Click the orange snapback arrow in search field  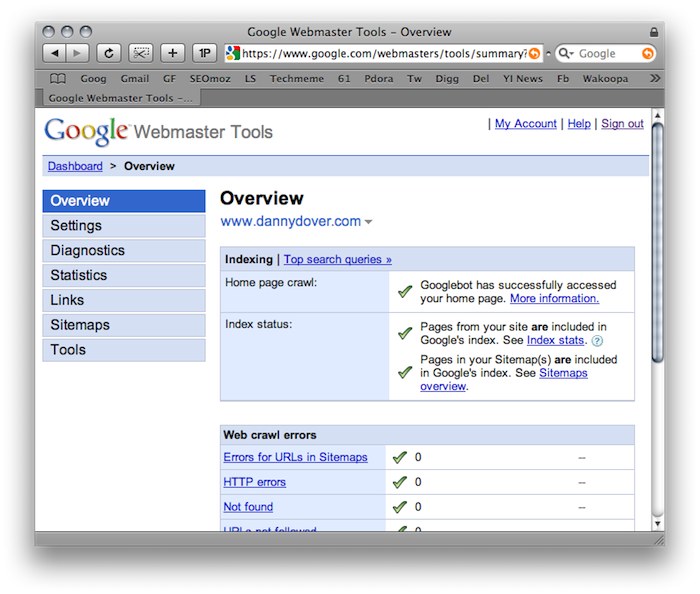[x=647, y=54]
